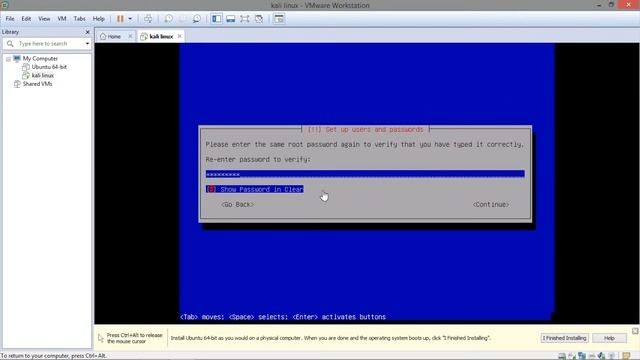The width and height of the screenshot is (640, 360).
Task: Click the Re-enter password to verify label
Action: tap(258, 160)
